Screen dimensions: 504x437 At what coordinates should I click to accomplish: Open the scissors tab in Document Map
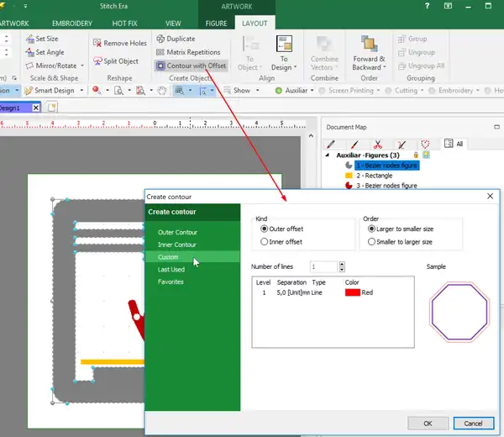tap(378, 144)
